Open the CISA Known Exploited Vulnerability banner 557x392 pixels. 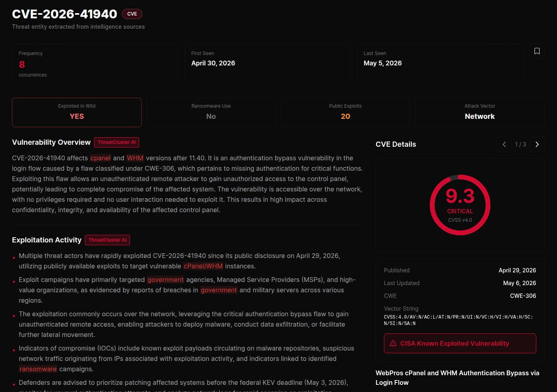(460, 343)
